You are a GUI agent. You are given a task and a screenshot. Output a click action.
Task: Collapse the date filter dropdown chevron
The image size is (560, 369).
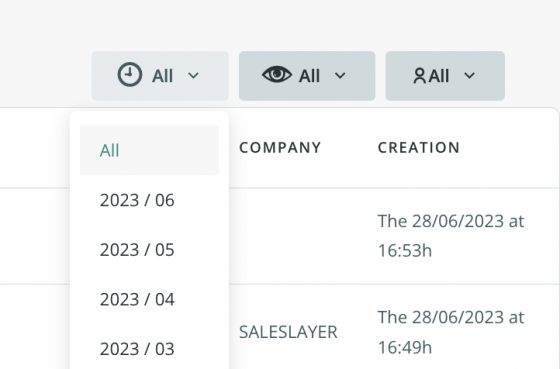(193, 76)
